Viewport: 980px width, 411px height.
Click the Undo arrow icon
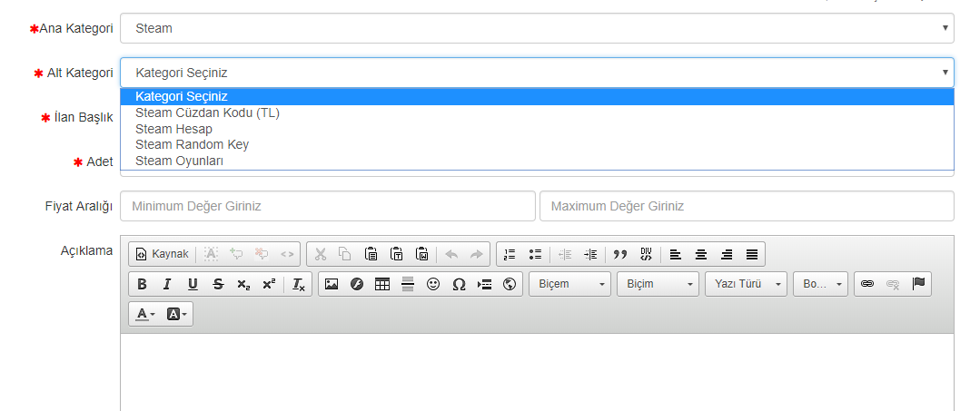(451, 254)
